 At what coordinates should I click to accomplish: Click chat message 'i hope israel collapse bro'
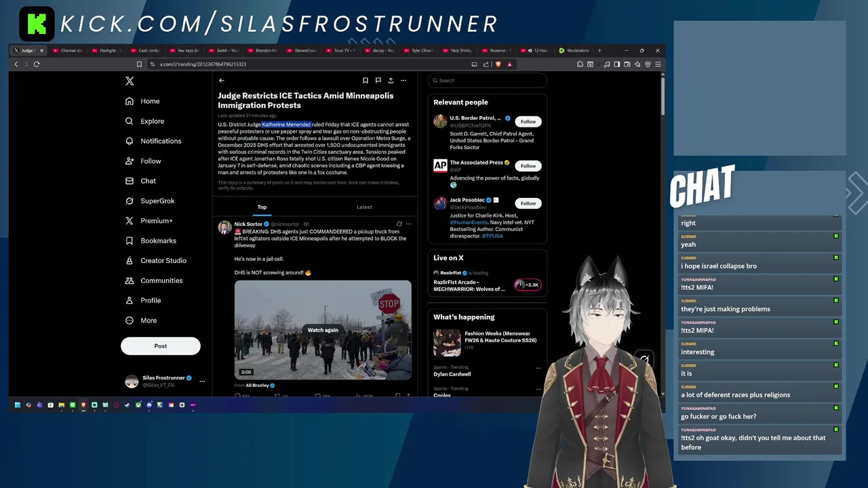tap(719, 266)
